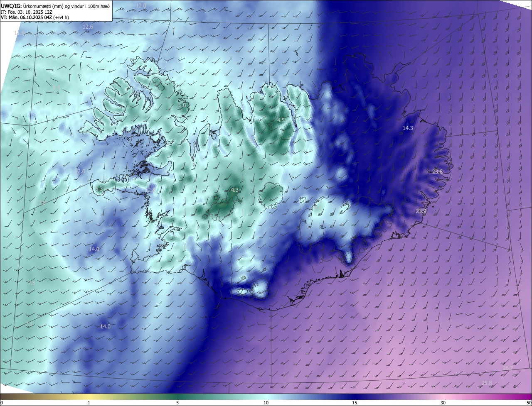The image size is (532, 406).
Task: Select the 30 tick on color scale
Action: point(443,403)
